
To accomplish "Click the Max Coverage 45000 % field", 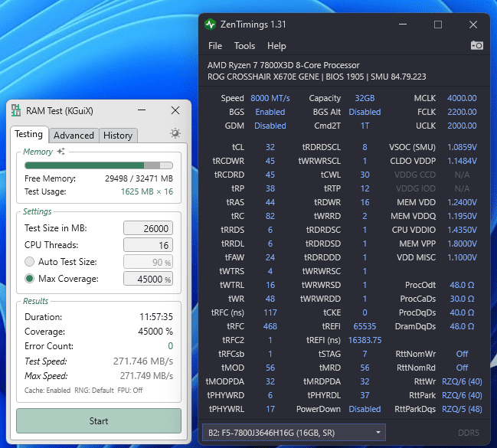I will point(148,279).
